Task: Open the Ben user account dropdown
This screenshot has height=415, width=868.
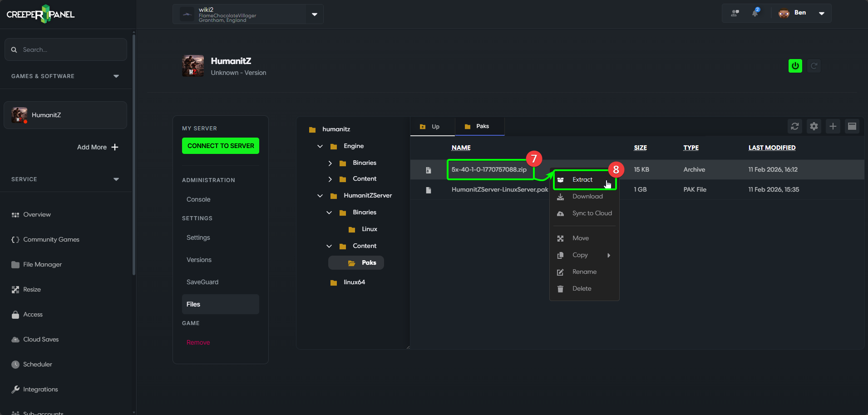Action: click(821, 13)
